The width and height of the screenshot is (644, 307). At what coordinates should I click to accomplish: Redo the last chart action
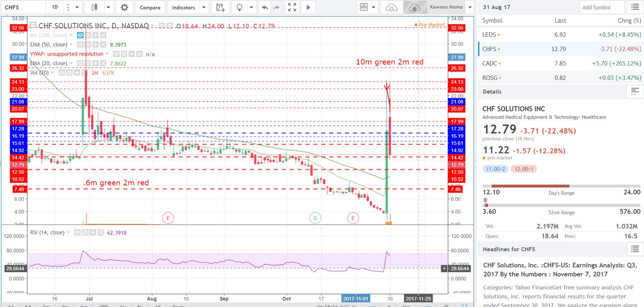click(x=276, y=7)
